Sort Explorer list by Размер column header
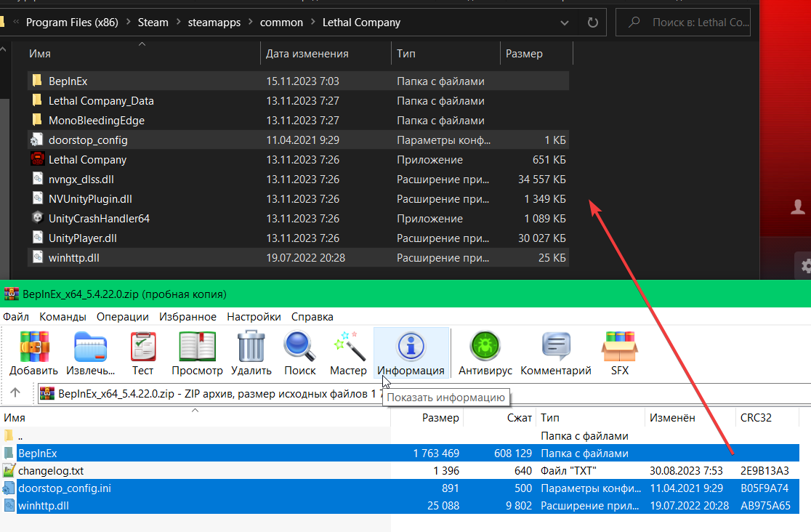This screenshot has width=811, height=532. click(536, 54)
